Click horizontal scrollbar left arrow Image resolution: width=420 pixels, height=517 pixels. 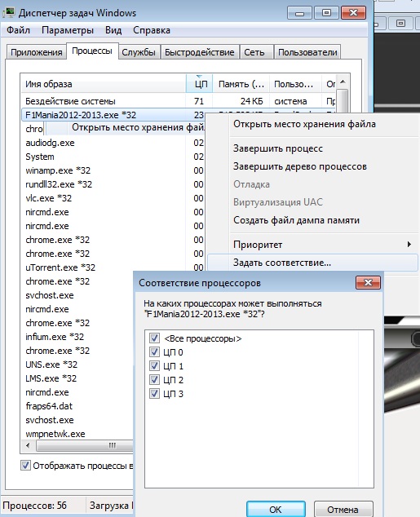click(28, 445)
